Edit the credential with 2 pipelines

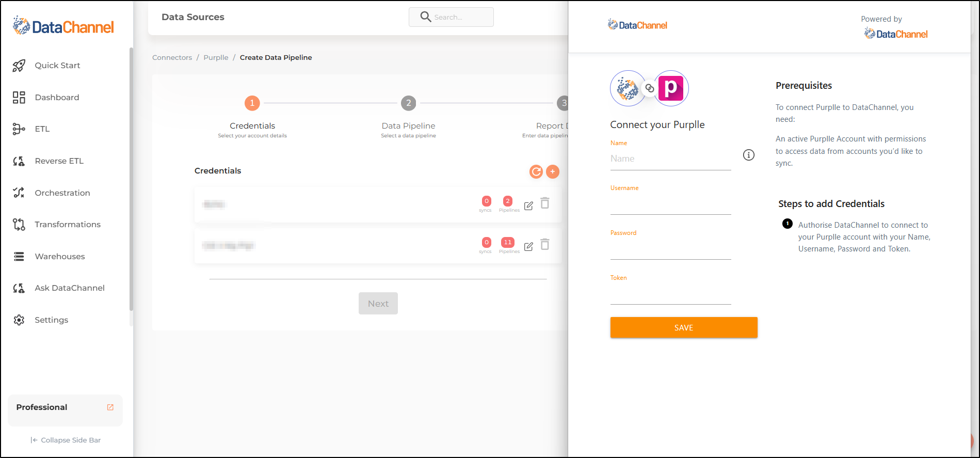coord(528,206)
